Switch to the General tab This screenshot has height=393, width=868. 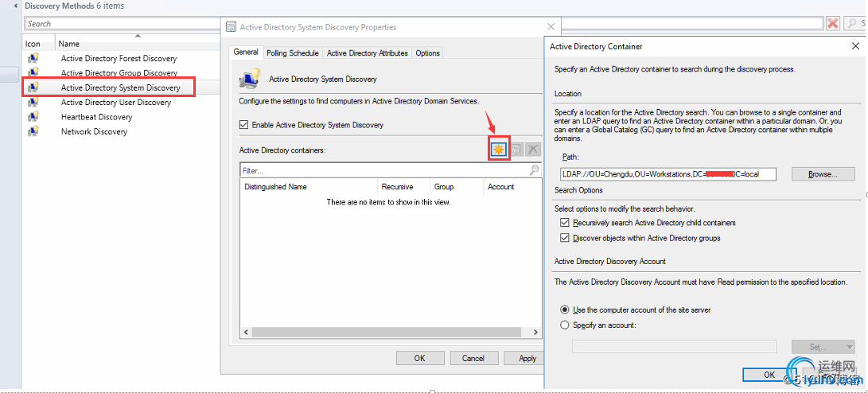(x=246, y=52)
